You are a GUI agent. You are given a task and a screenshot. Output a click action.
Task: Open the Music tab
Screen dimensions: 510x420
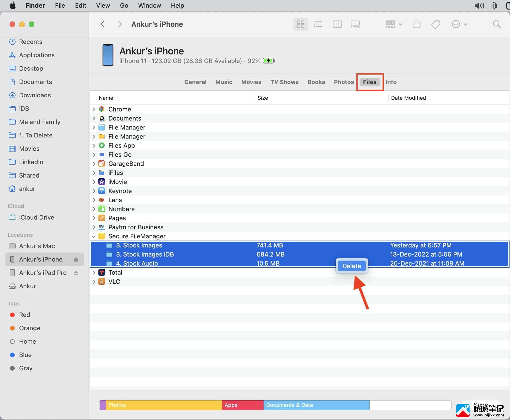click(x=224, y=82)
